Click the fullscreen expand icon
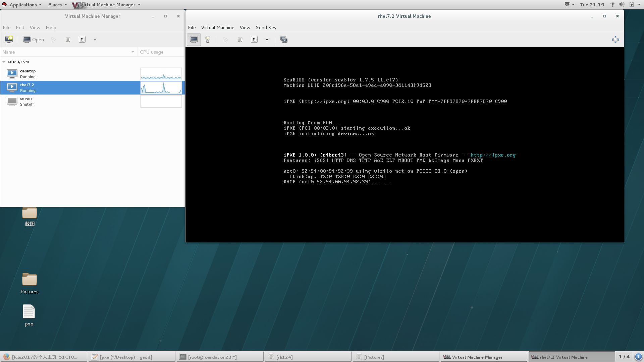Image resolution: width=644 pixels, height=362 pixels. pos(615,39)
